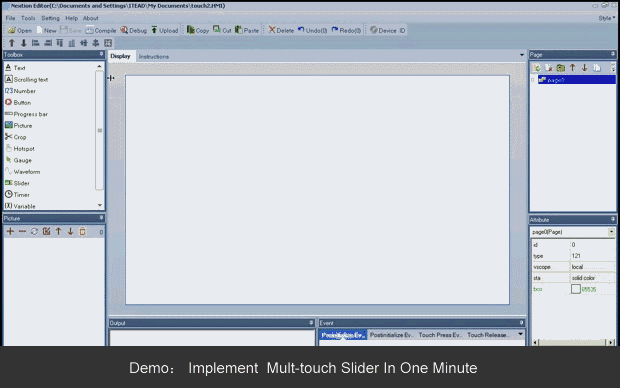Remove a picture with the minus icon
This screenshot has width=620, height=388.
pyautogui.click(x=22, y=231)
